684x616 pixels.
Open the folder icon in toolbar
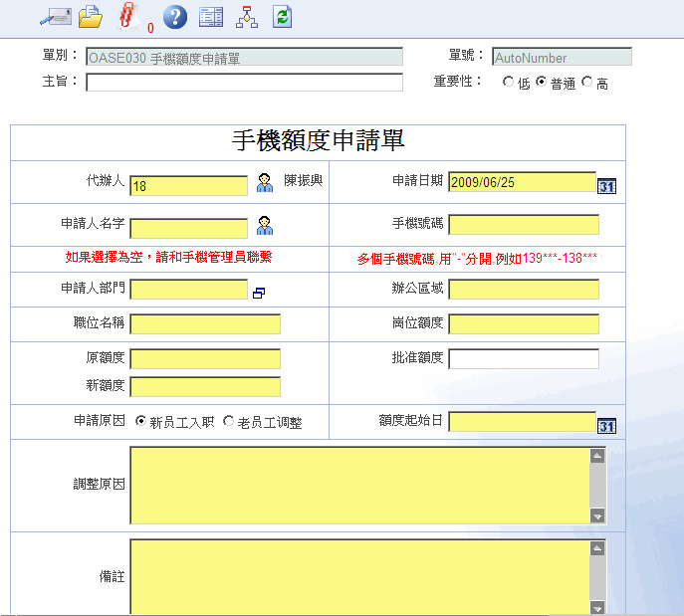click(91, 16)
